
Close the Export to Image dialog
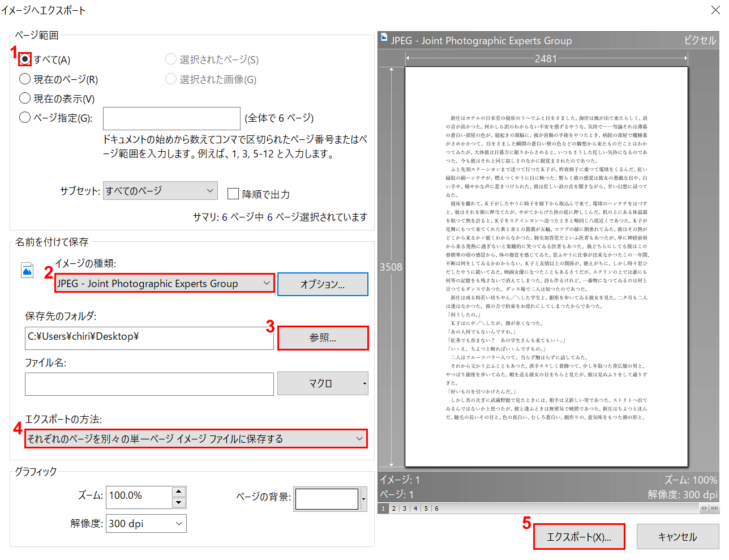[x=715, y=10]
